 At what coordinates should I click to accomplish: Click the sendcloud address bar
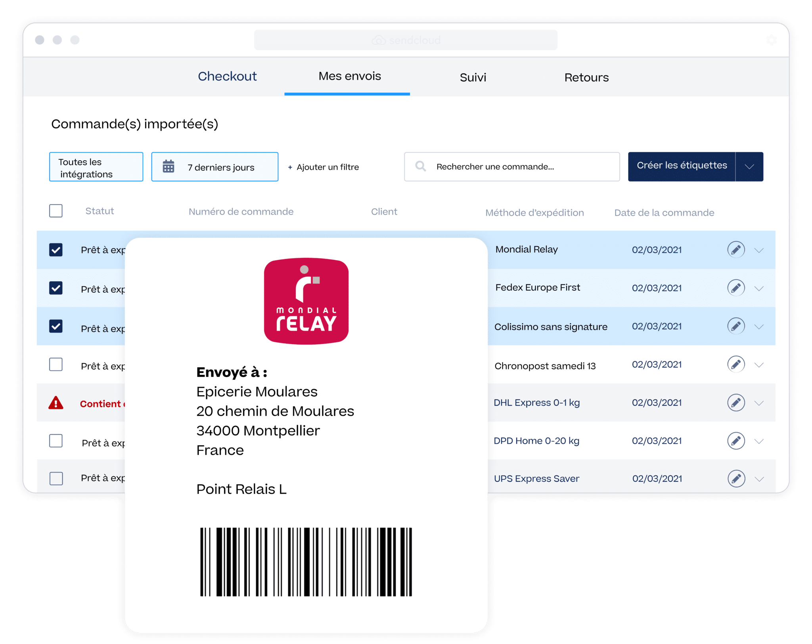tap(406, 40)
